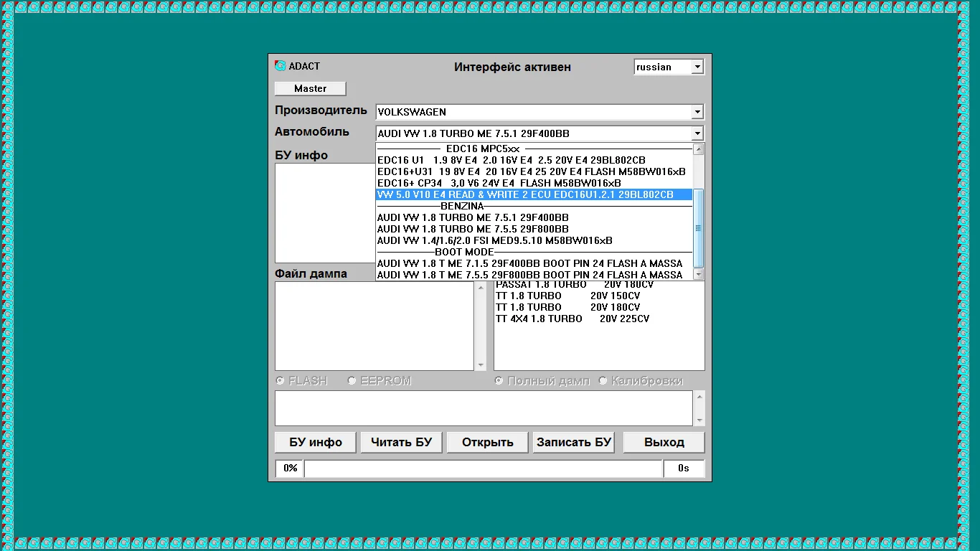Choose EDC16+U31 19 8V E4 FLASH entry
980x551 pixels.
point(534,171)
